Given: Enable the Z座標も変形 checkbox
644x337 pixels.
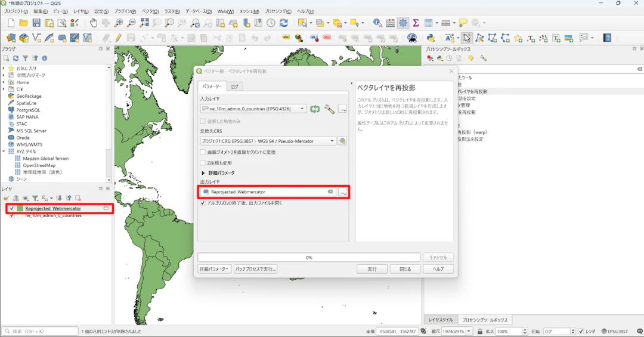Looking at the screenshot, I should [x=203, y=163].
